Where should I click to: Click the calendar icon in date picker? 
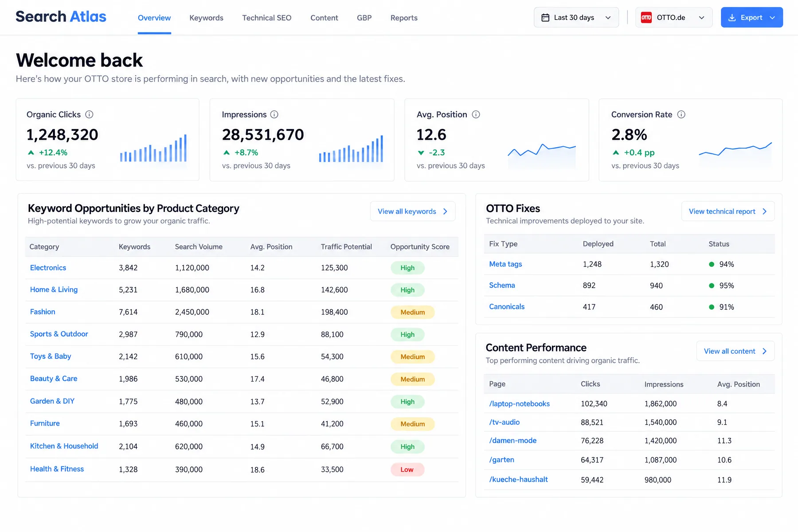click(546, 18)
